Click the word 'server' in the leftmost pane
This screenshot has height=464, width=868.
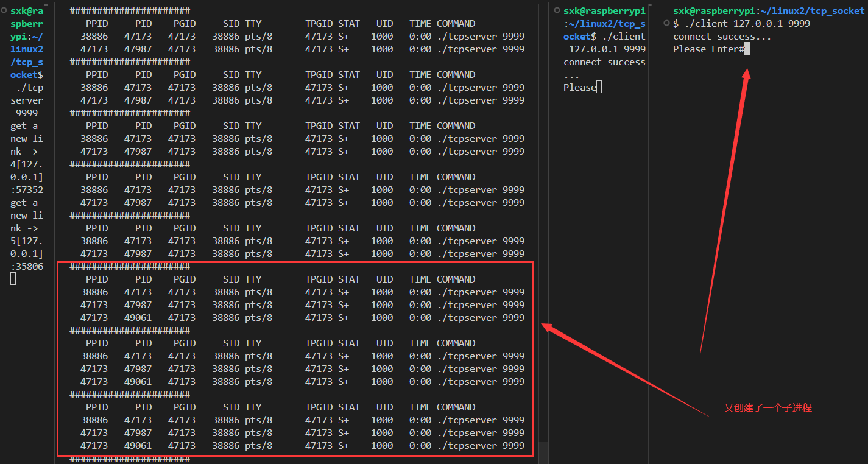(27, 100)
